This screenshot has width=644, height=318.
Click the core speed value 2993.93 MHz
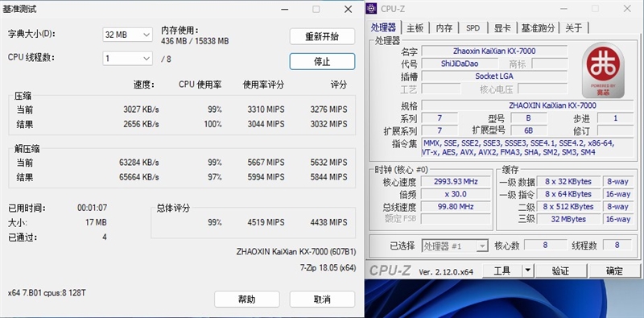point(456,181)
